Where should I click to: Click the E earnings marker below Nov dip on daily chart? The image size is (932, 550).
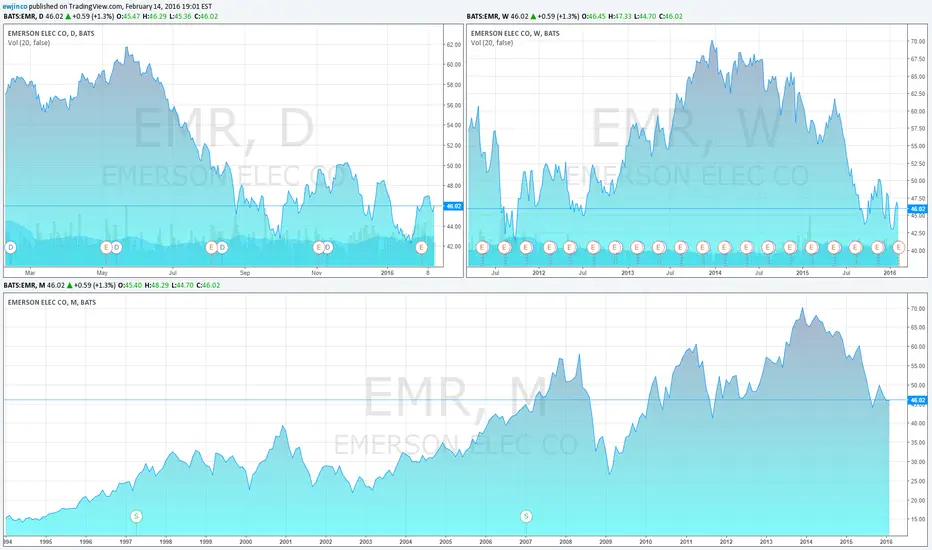pos(319,247)
